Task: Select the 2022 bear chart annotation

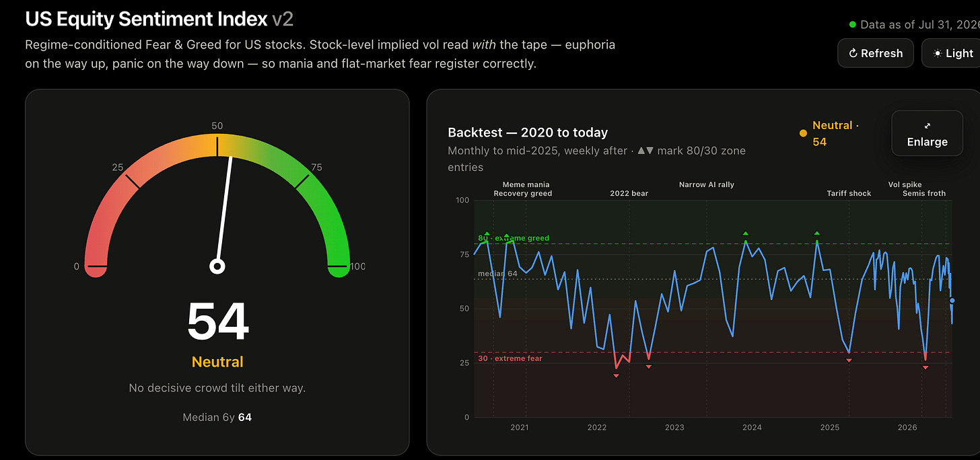Action: coord(629,194)
